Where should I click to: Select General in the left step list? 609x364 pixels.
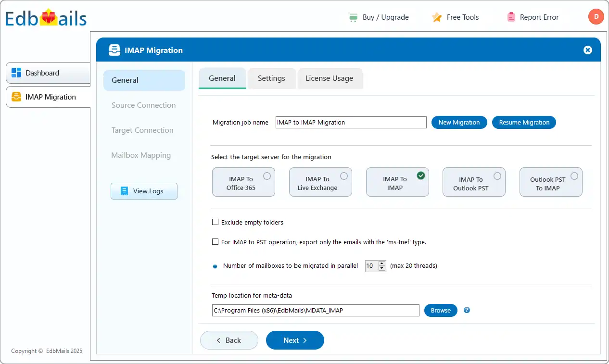[144, 80]
